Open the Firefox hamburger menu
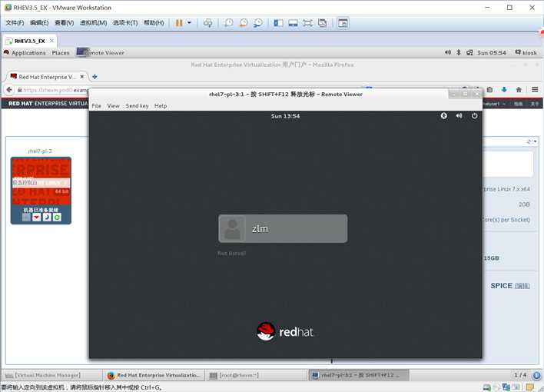Screen dimensions: 544x392 pos(535,90)
